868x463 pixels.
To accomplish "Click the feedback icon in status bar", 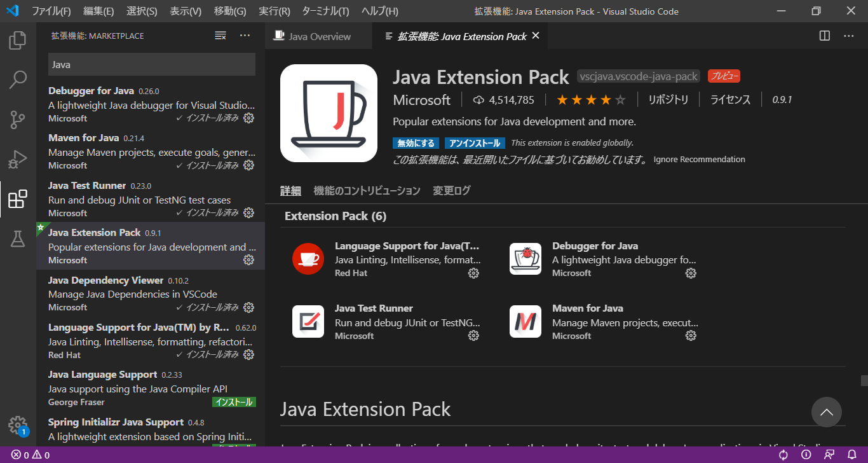I will 829,455.
